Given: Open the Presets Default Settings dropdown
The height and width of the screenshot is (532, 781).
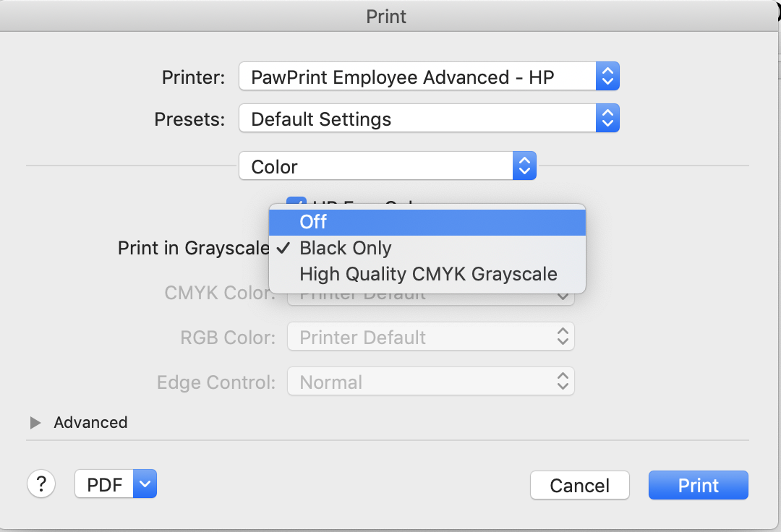Looking at the screenshot, I should 429,118.
